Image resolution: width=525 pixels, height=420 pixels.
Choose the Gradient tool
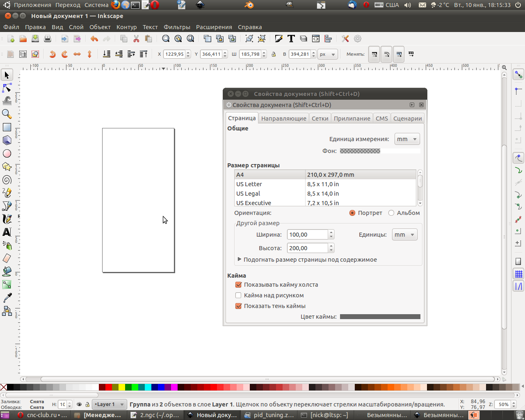point(7,285)
